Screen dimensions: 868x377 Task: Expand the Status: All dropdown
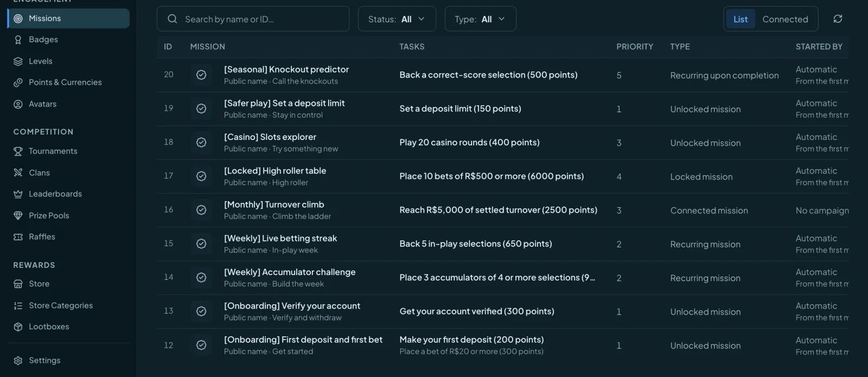(x=397, y=19)
